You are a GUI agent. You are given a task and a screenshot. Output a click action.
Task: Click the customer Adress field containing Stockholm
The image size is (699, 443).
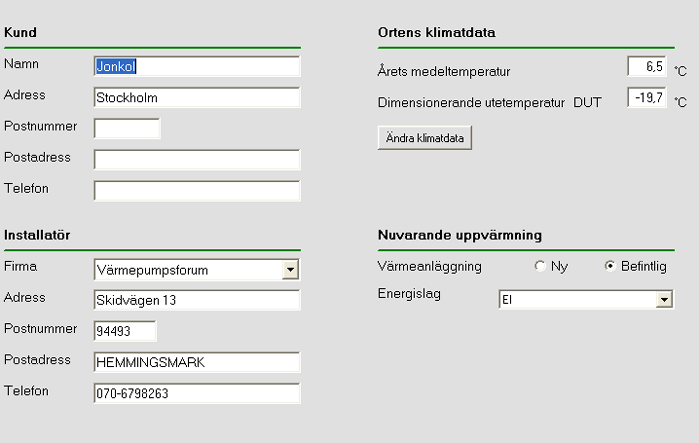[x=196, y=98]
